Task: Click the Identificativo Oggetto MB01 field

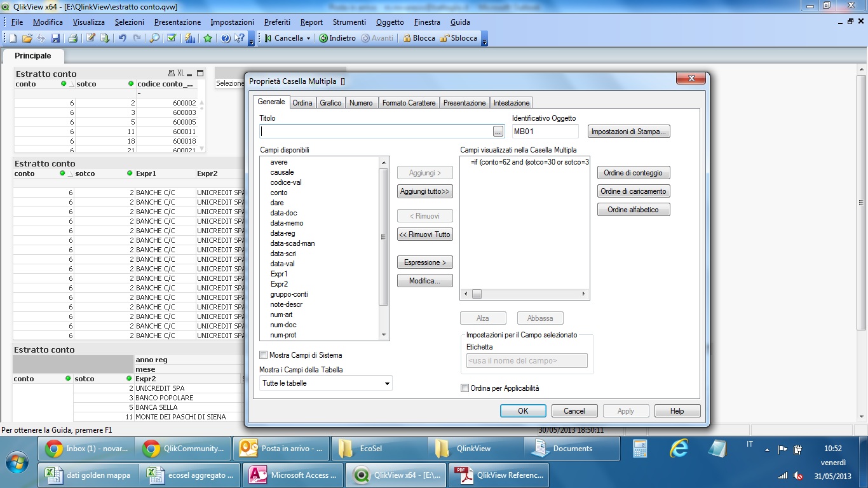Action: 545,131
